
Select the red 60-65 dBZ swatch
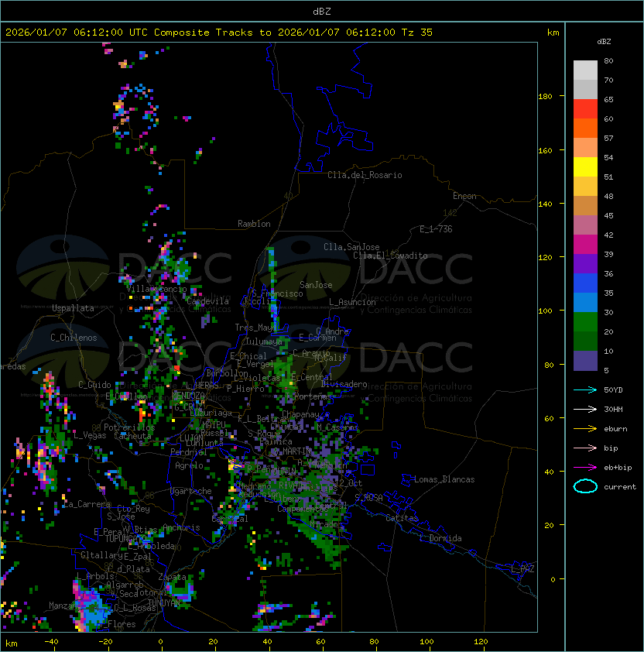[x=585, y=109]
